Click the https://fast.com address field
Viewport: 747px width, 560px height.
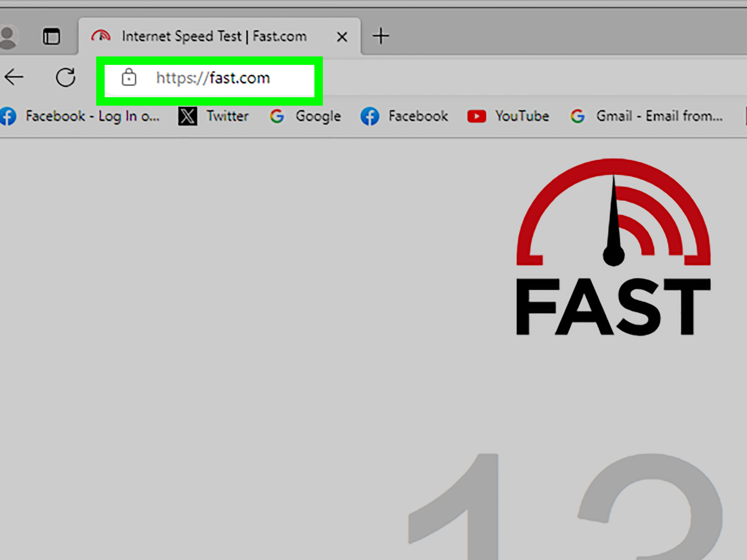click(213, 78)
